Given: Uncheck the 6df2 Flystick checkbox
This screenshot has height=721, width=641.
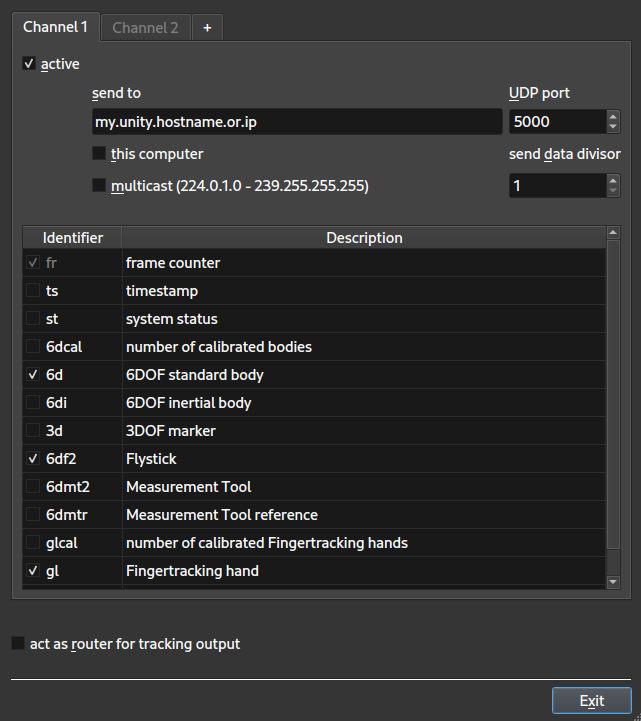Looking at the screenshot, I should tap(33, 459).
